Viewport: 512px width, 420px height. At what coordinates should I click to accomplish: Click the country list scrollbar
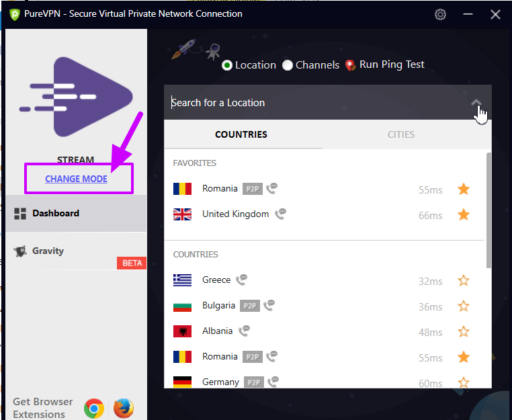click(x=488, y=210)
